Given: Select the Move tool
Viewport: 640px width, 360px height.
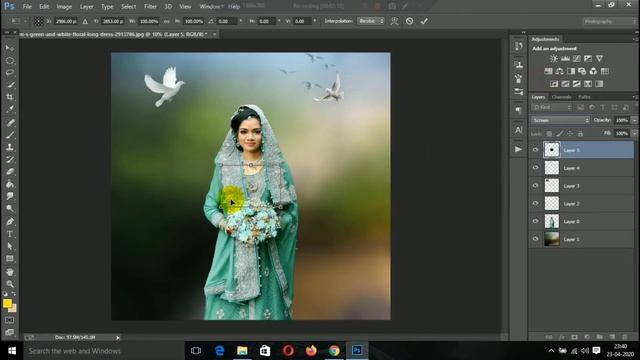Looking at the screenshot, I should click(9, 48).
